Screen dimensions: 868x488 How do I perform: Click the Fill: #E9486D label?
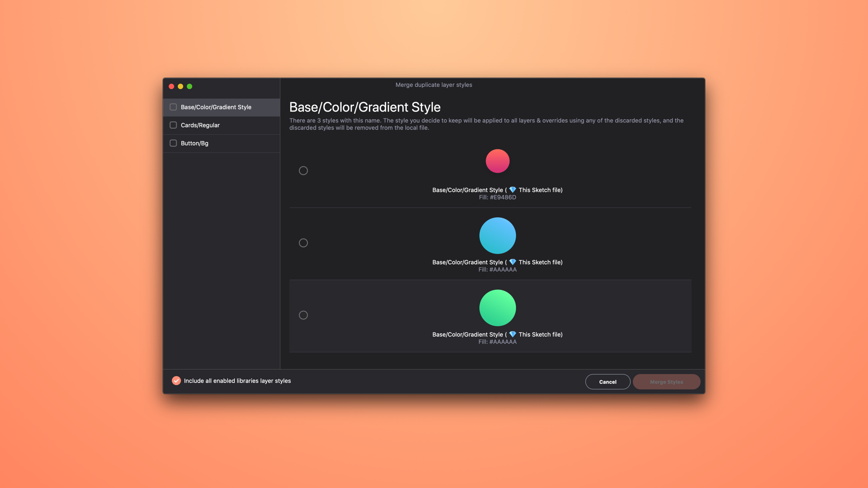(x=497, y=197)
